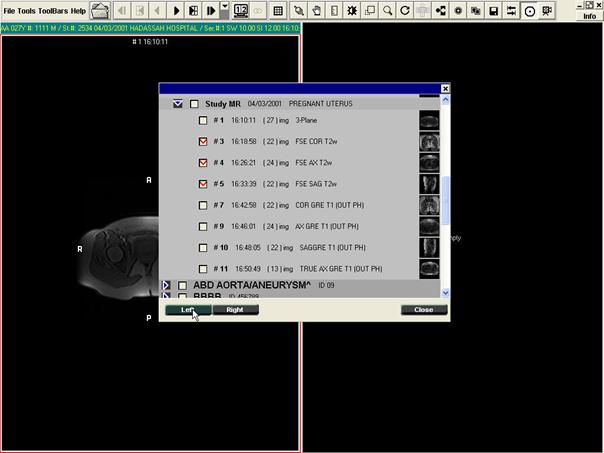Click the split-frame step icon after play
The image size is (604, 453).
pyautogui.click(x=194, y=11)
